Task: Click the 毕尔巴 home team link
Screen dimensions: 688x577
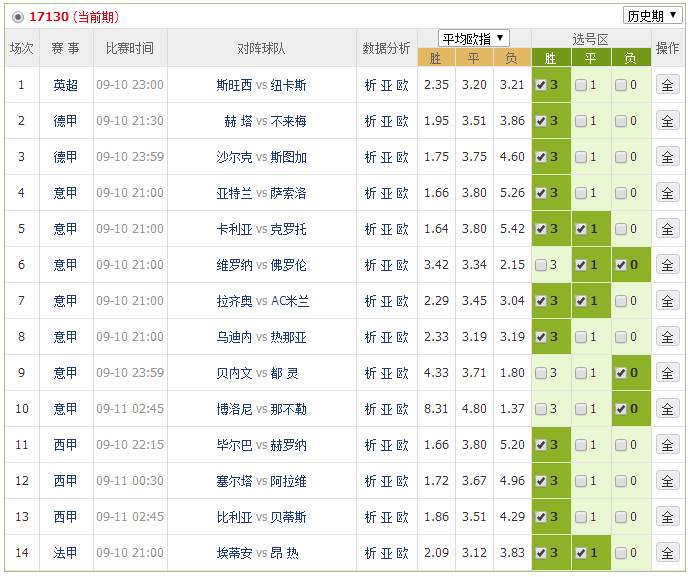Action: click(x=234, y=445)
